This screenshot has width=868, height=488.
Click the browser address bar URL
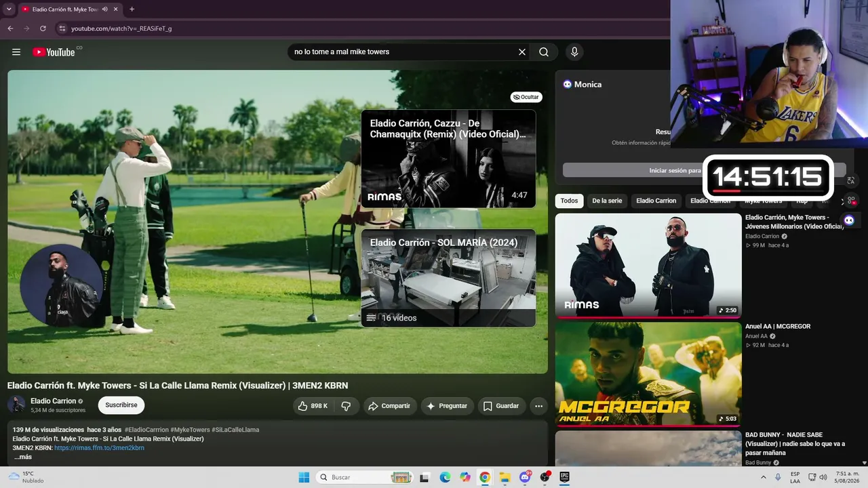point(121,28)
